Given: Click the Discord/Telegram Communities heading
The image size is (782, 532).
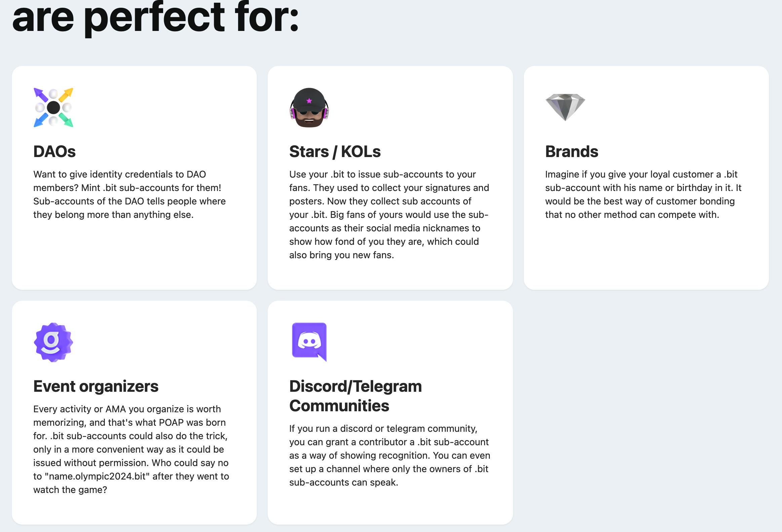Looking at the screenshot, I should tap(355, 396).
